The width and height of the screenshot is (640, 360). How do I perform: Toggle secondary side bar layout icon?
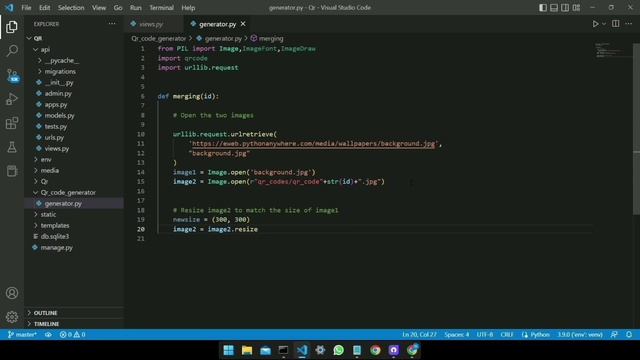(564, 8)
